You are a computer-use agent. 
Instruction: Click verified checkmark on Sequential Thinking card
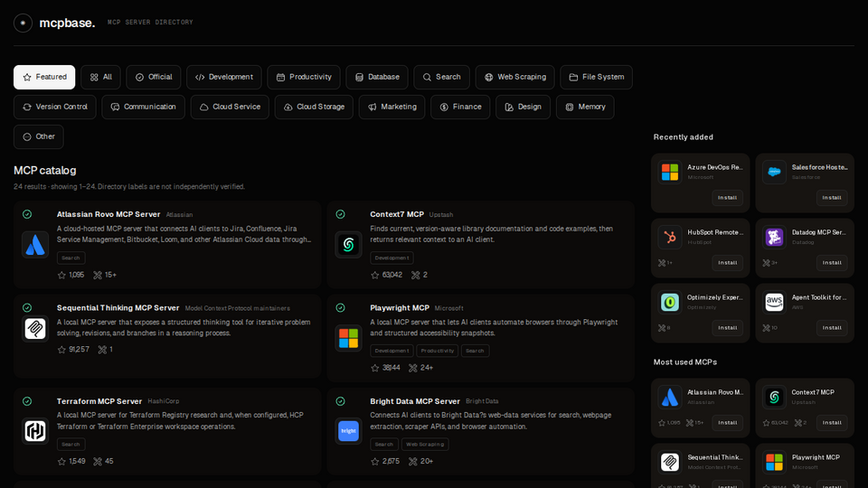(x=27, y=307)
